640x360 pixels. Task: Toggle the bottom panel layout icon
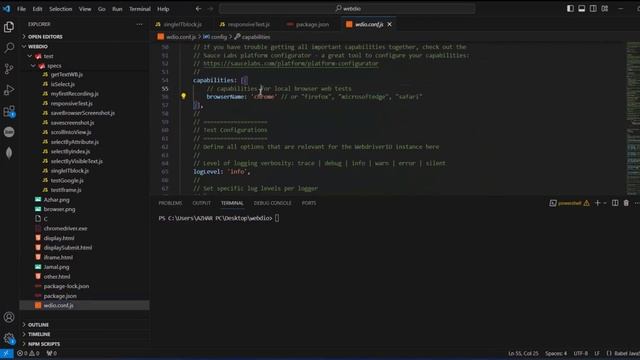coord(582,9)
